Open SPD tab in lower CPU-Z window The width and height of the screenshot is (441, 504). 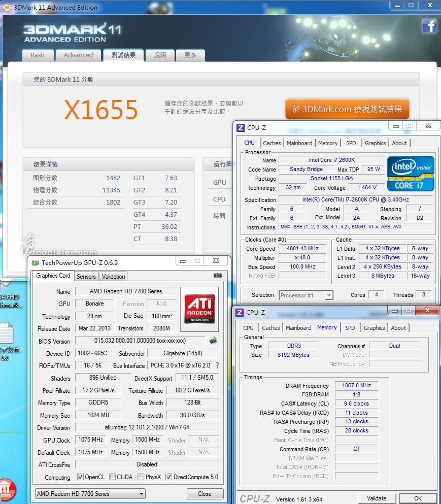click(x=350, y=328)
